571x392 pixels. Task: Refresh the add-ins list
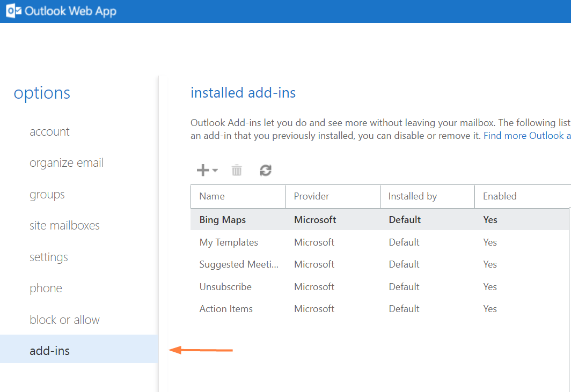pos(266,170)
